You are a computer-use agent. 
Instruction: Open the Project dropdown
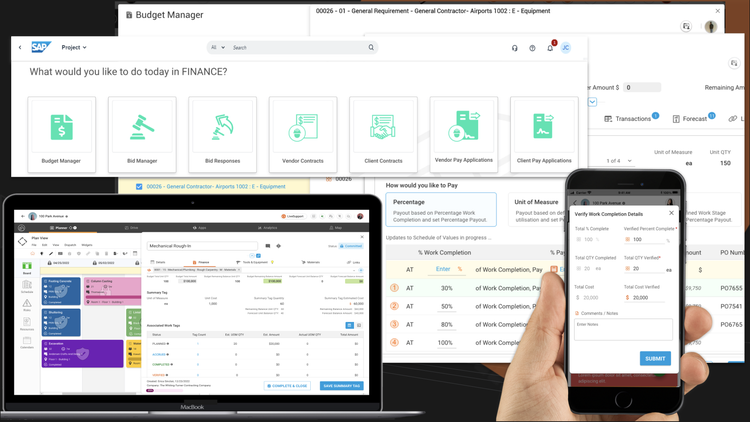tap(74, 47)
